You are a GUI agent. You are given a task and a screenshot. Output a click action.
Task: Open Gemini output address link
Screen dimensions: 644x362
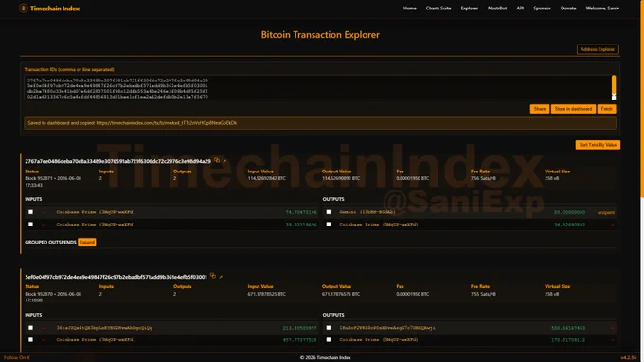pos(367,212)
